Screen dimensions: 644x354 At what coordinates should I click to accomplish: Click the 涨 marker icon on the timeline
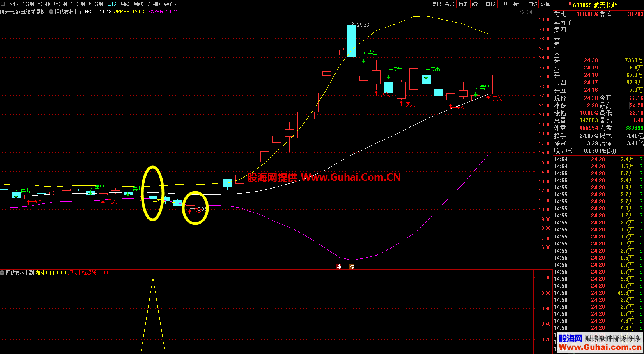(x=339, y=266)
